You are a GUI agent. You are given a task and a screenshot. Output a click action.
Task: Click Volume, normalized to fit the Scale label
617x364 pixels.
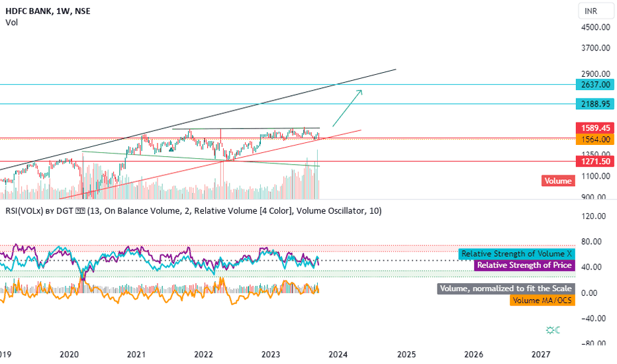point(506,289)
